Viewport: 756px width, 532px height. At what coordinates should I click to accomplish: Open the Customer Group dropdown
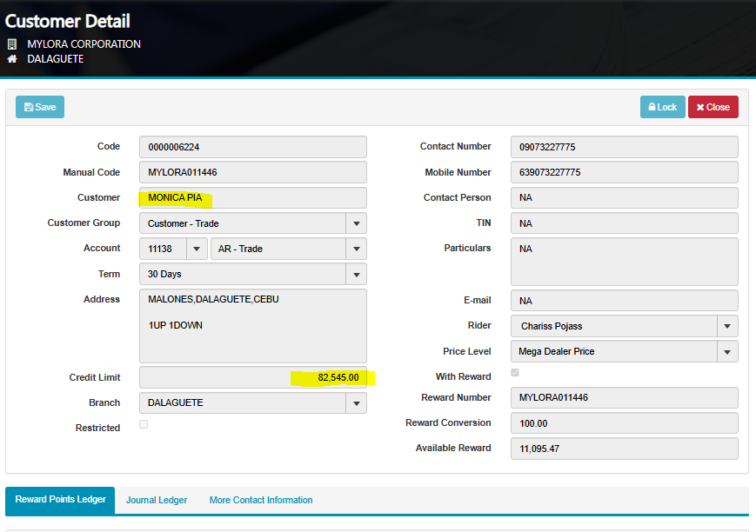click(356, 223)
